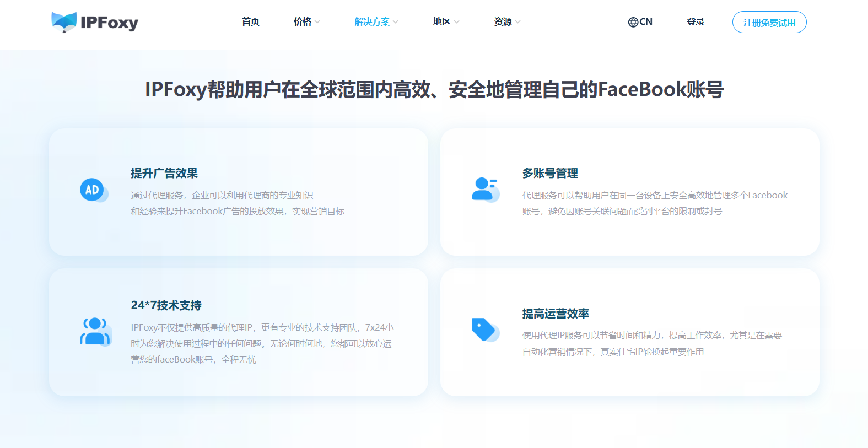Select the 24*7技术支持 card heading
868x448 pixels.
[x=166, y=305]
